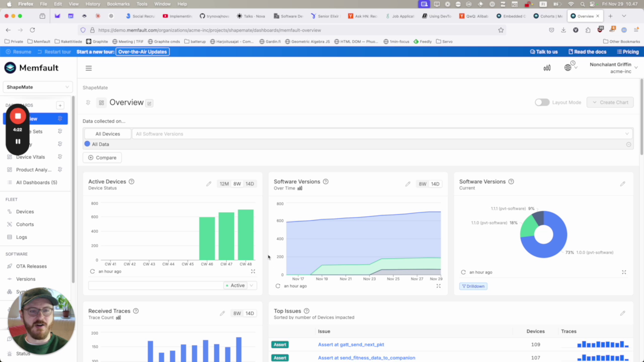The width and height of the screenshot is (644, 362).
Task: Toggle the Layout Mode switch
Action: 542,103
